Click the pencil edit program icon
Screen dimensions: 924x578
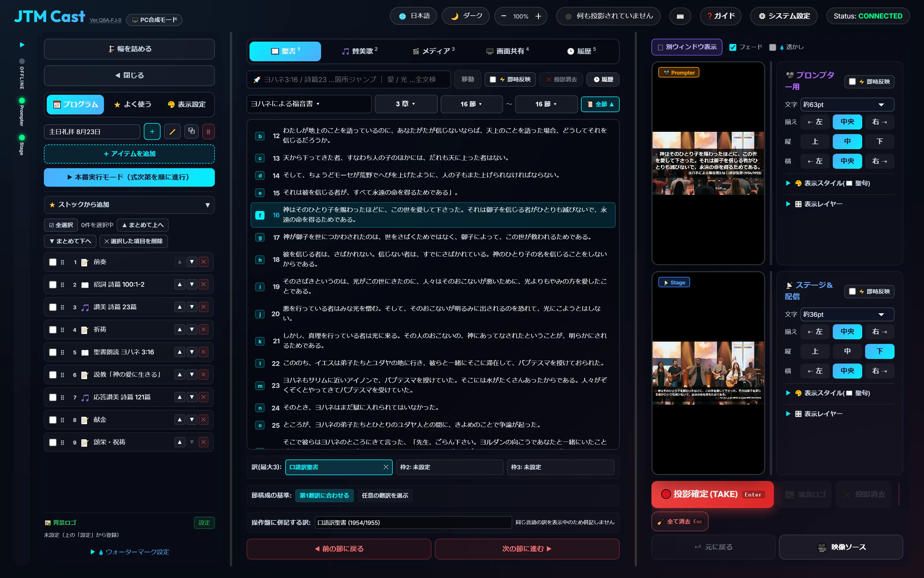coord(172,131)
